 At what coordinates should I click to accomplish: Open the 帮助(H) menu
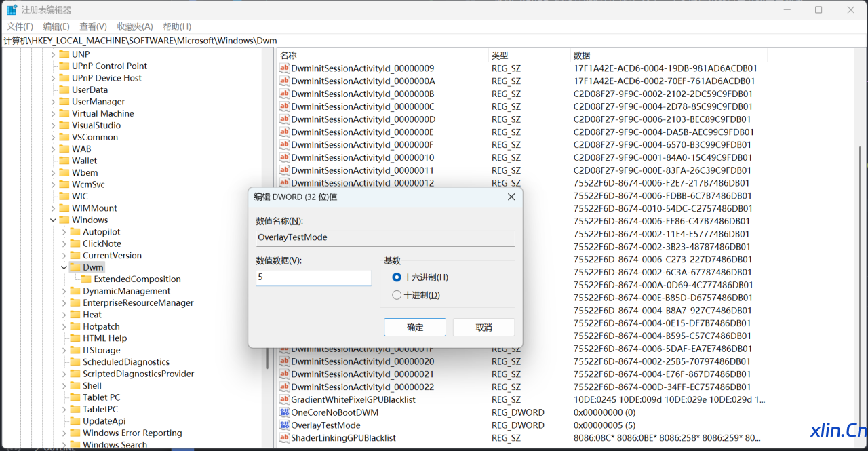[x=177, y=26]
